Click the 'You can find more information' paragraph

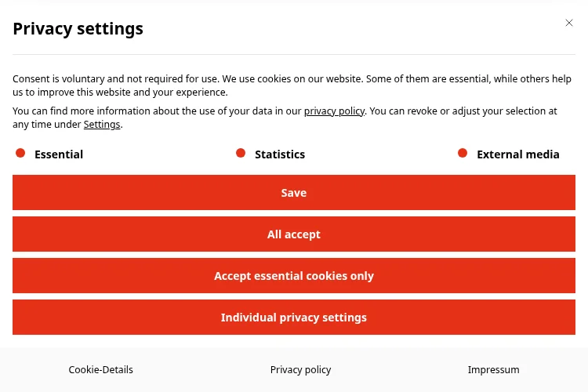285,118
